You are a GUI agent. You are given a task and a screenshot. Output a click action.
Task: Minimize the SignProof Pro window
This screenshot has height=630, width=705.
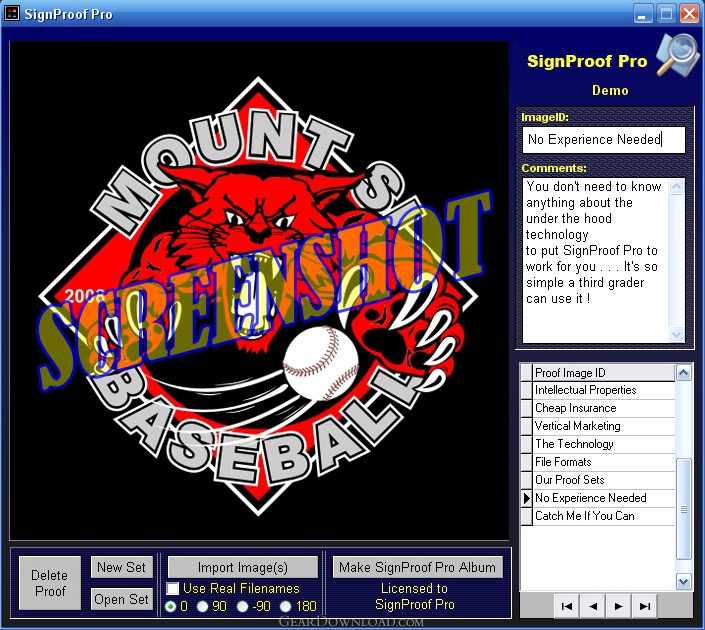(643, 13)
